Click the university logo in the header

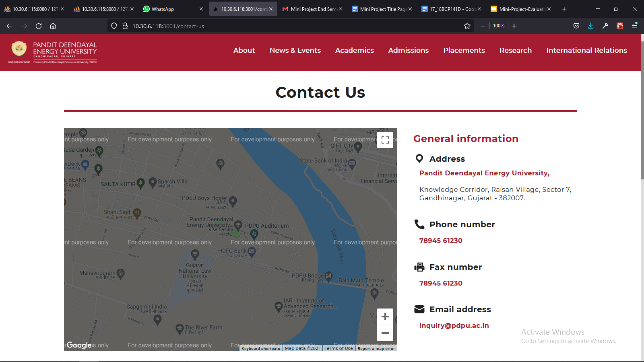pos(53,52)
